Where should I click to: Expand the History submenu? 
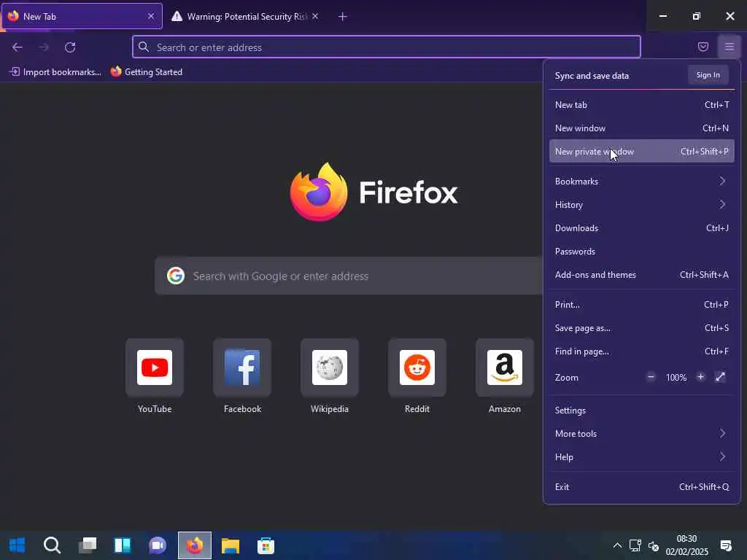coord(641,204)
